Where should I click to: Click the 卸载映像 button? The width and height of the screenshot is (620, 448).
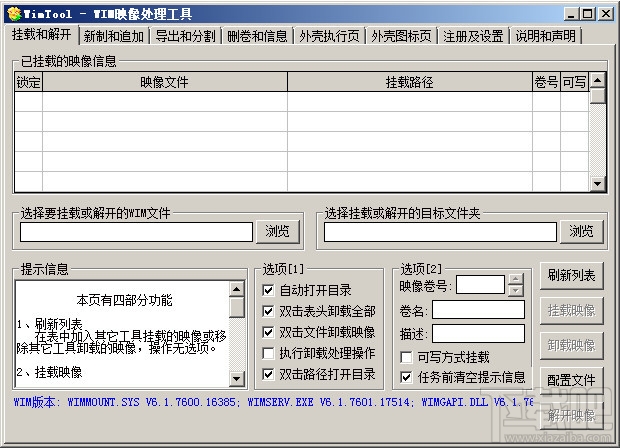point(572,346)
